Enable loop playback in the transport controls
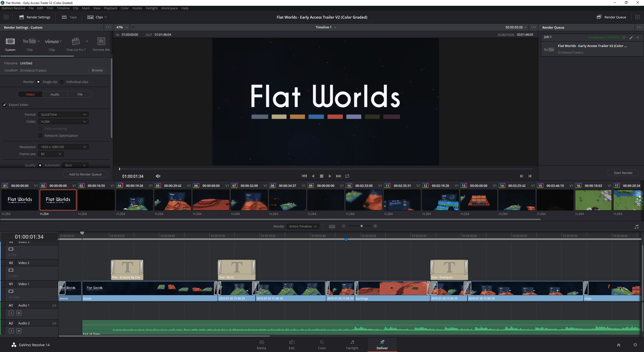Viewport: 644px width, 352px height. click(347, 176)
